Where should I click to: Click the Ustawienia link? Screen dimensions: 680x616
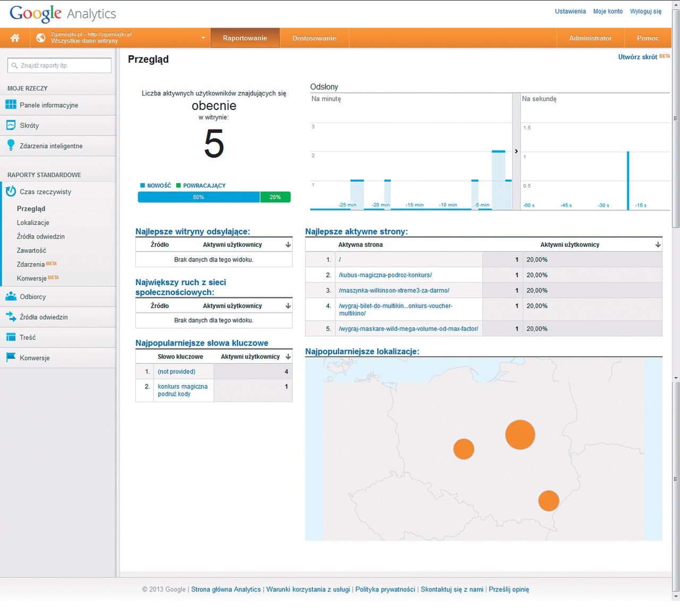[570, 11]
